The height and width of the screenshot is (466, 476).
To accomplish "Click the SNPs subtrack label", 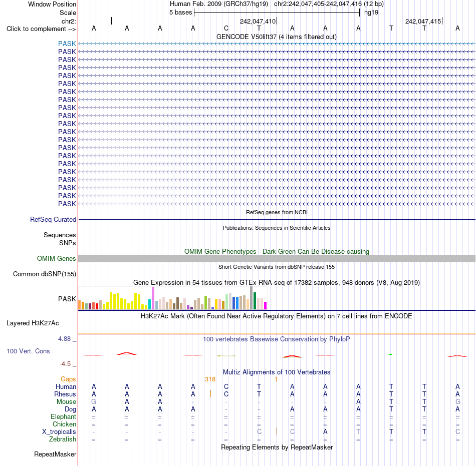I will tap(68, 243).
